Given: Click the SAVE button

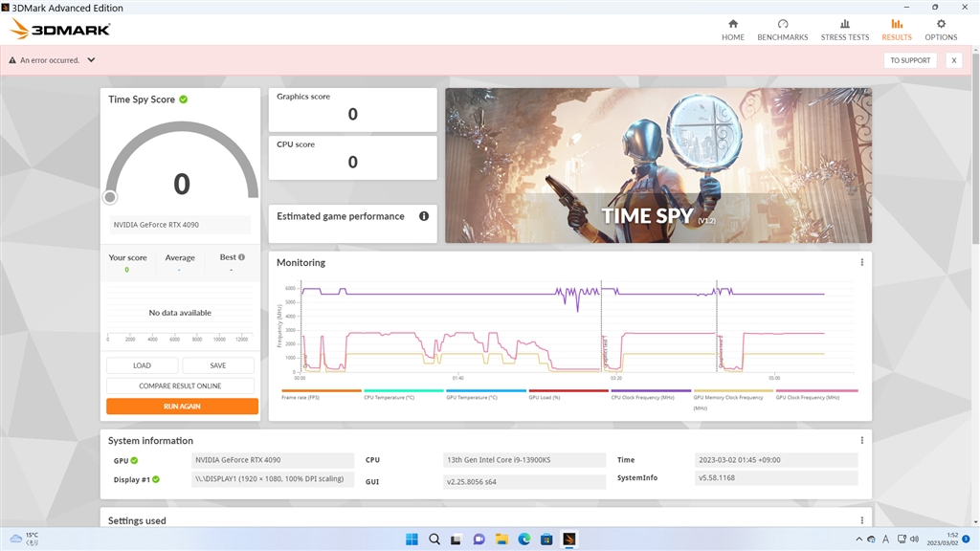Looking at the screenshot, I should [218, 365].
